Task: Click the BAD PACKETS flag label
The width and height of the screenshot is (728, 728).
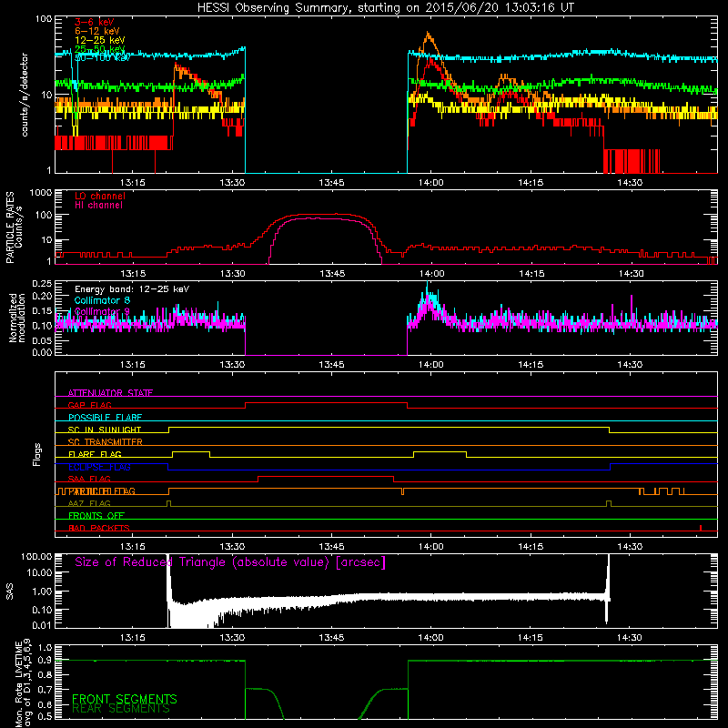Action: coord(99,528)
